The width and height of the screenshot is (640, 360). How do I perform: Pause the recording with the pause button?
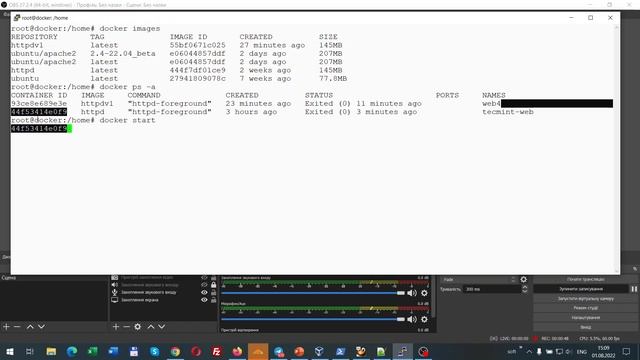[x=634, y=289]
